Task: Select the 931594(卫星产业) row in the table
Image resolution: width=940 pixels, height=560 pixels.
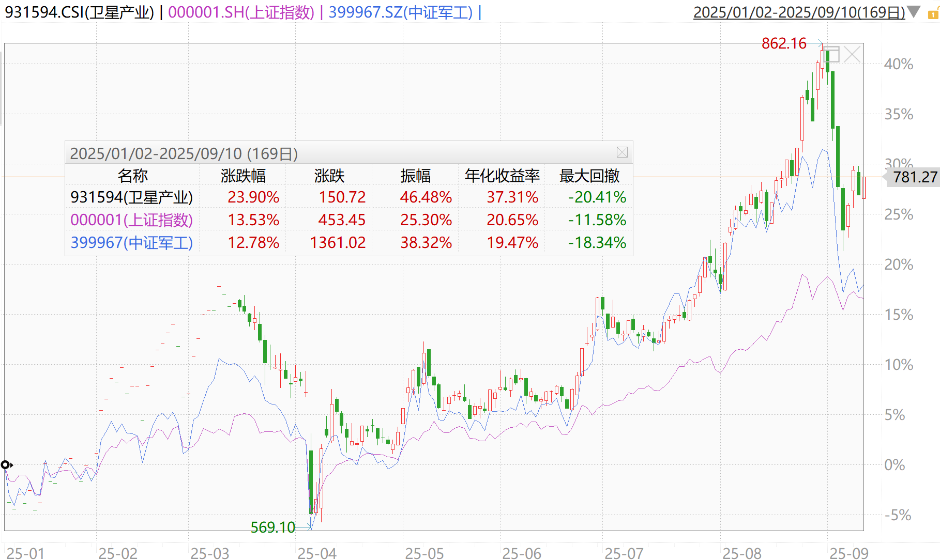Action: point(132,197)
